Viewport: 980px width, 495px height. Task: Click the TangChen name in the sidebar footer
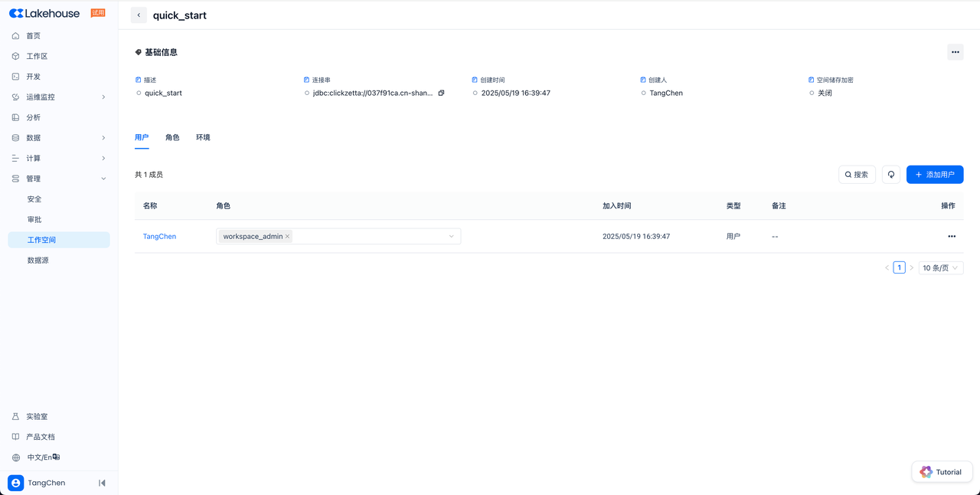pyautogui.click(x=47, y=483)
